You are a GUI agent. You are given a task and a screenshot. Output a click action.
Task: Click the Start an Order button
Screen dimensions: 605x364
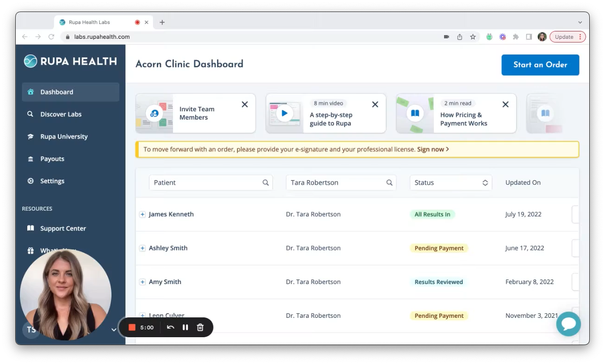[x=540, y=65]
